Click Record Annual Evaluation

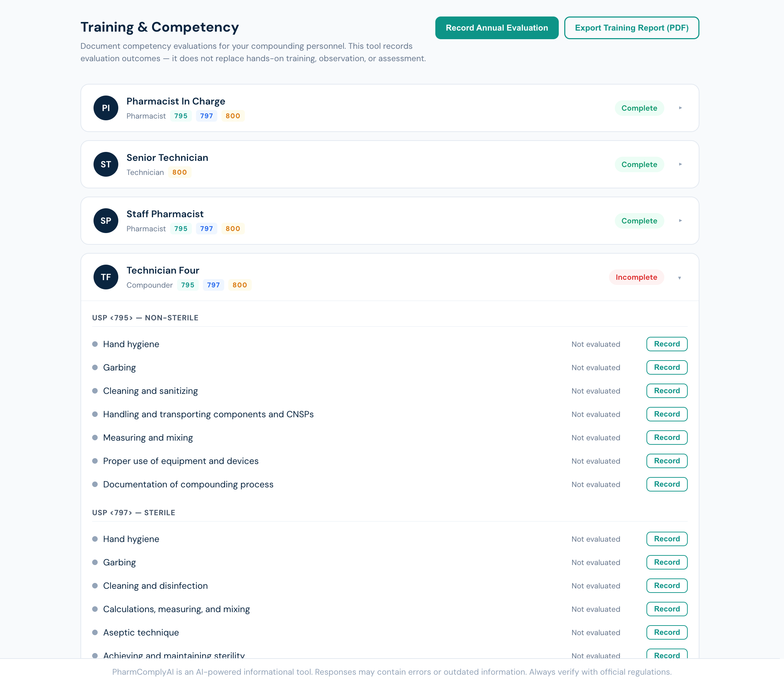pos(497,27)
